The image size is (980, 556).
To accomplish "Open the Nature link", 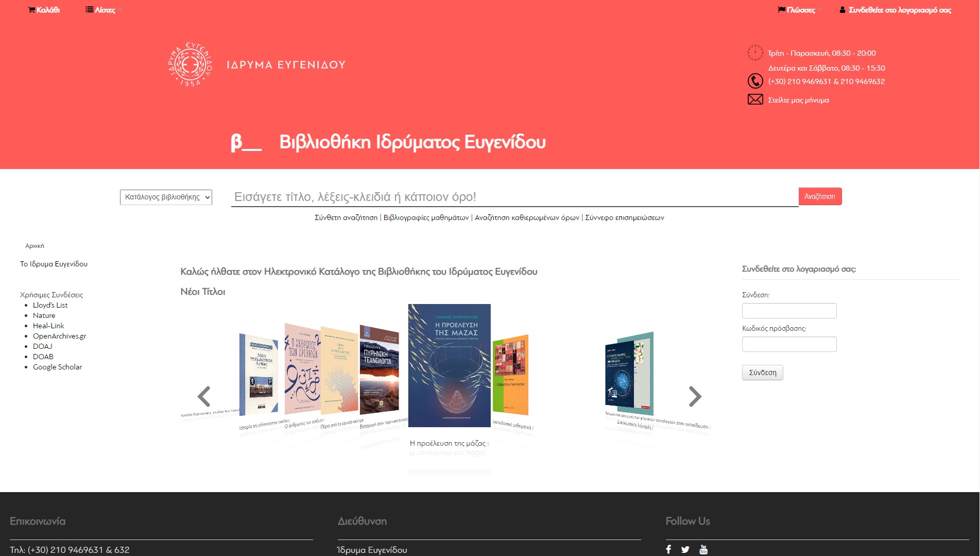I will (44, 315).
